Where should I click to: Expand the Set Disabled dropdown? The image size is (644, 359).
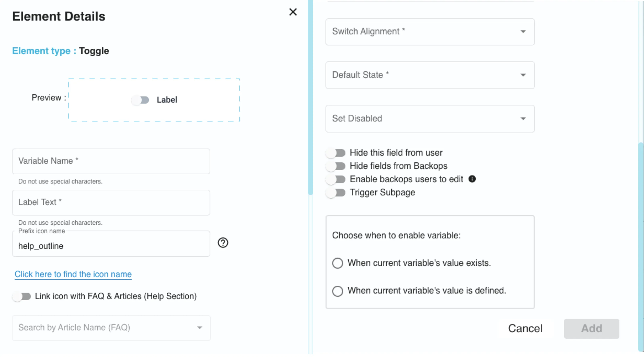(x=430, y=119)
